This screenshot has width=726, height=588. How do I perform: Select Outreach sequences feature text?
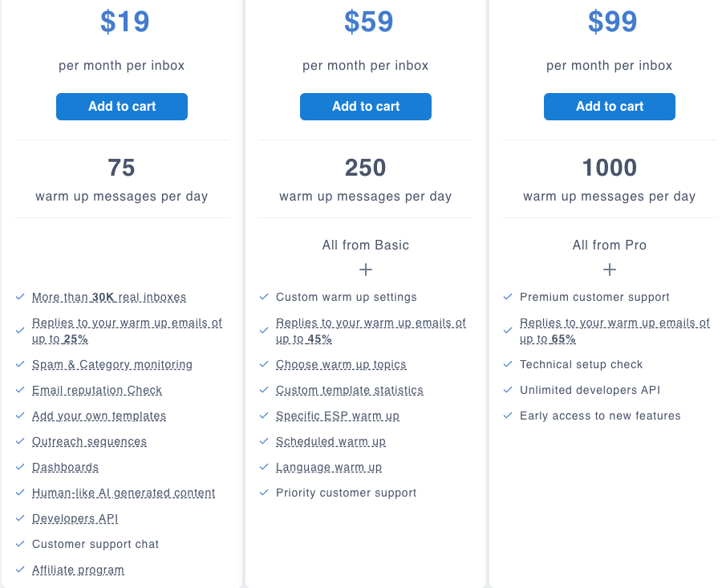click(x=89, y=441)
